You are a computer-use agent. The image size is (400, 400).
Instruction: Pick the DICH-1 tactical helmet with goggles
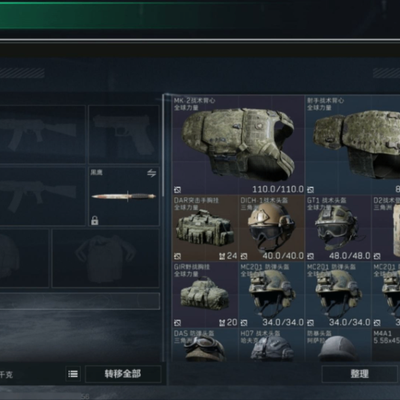[x=272, y=228]
